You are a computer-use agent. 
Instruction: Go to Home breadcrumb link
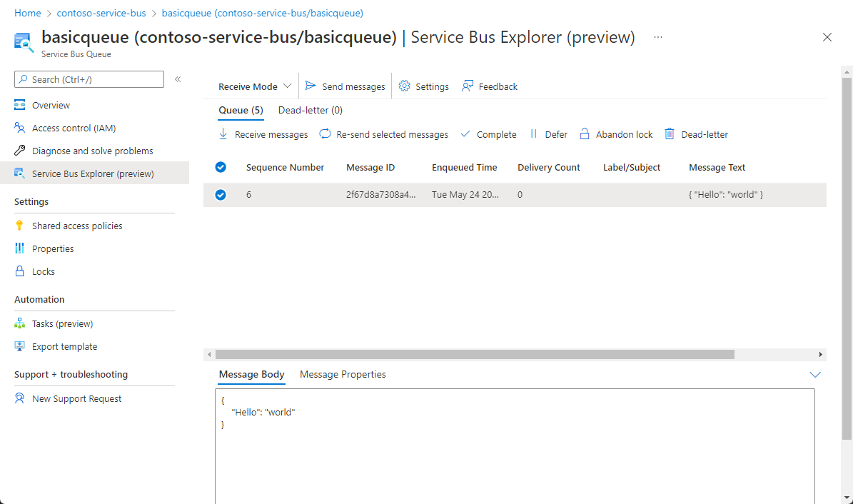pyautogui.click(x=27, y=13)
